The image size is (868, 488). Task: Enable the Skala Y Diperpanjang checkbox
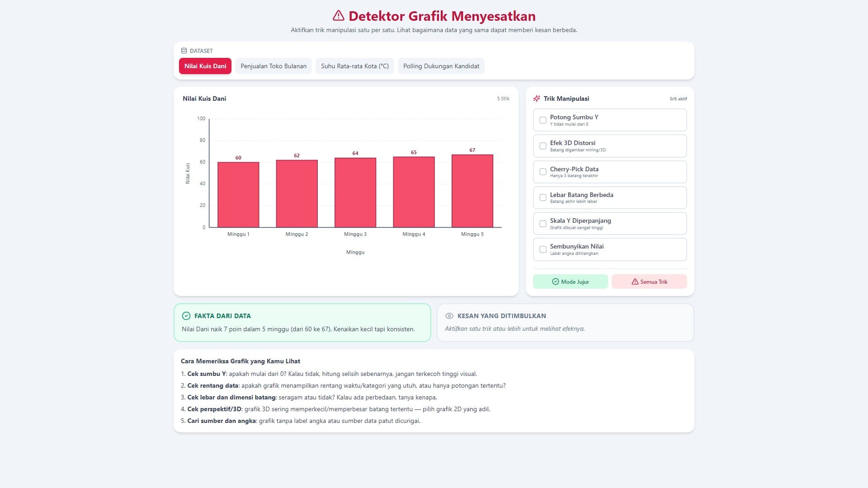543,224
